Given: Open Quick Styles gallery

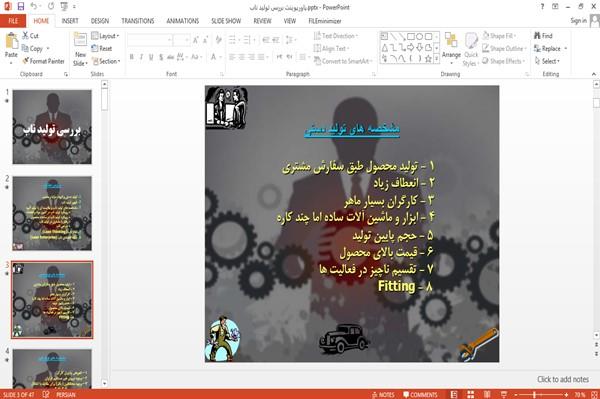Looking at the screenshot, I should [x=471, y=50].
